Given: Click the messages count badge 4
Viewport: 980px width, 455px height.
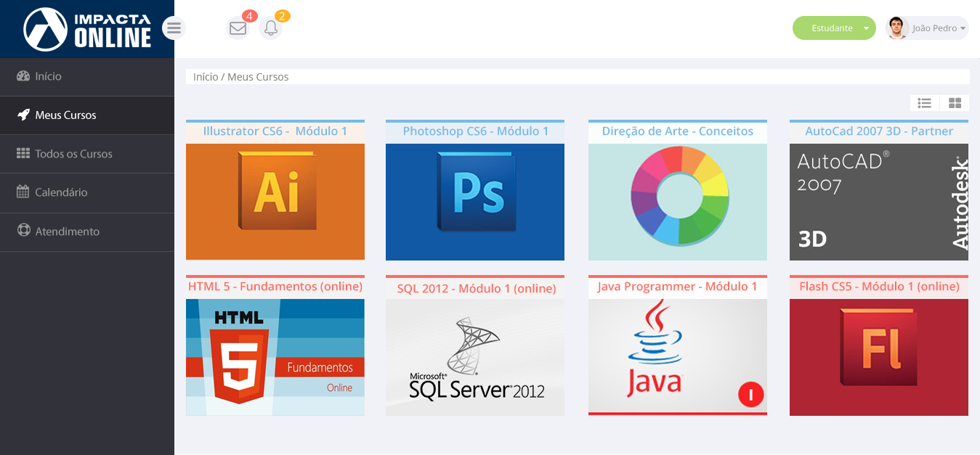Looking at the screenshot, I should point(250,16).
